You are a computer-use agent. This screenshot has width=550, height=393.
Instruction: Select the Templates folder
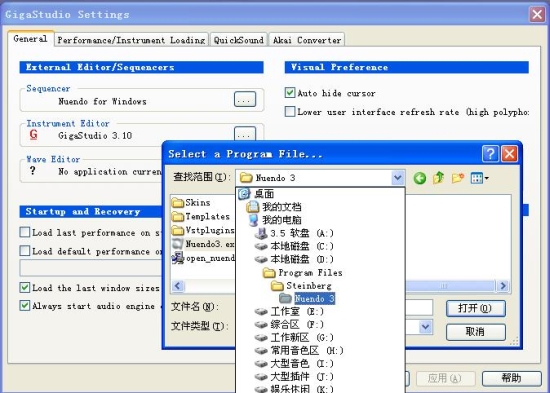[x=201, y=217]
